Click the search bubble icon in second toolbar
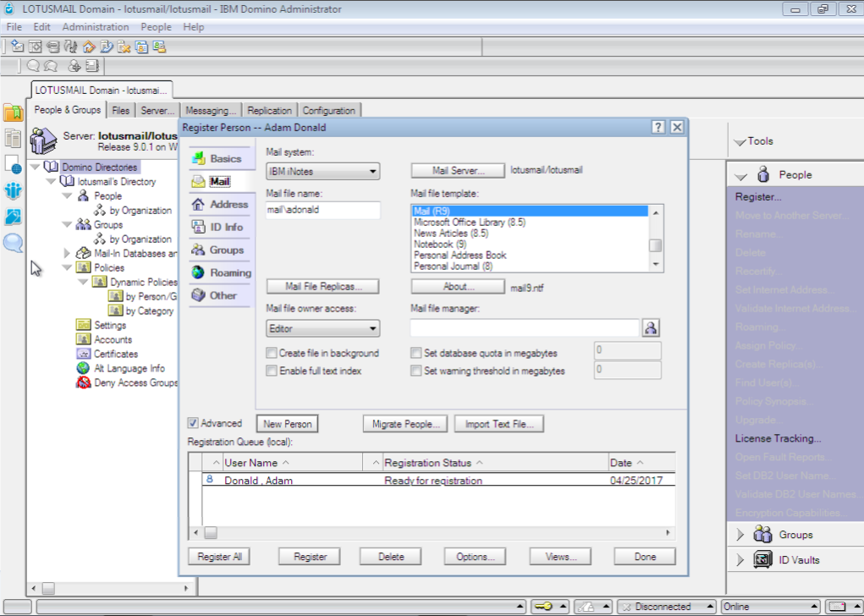This screenshot has width=864, height=616. (33, 66)
